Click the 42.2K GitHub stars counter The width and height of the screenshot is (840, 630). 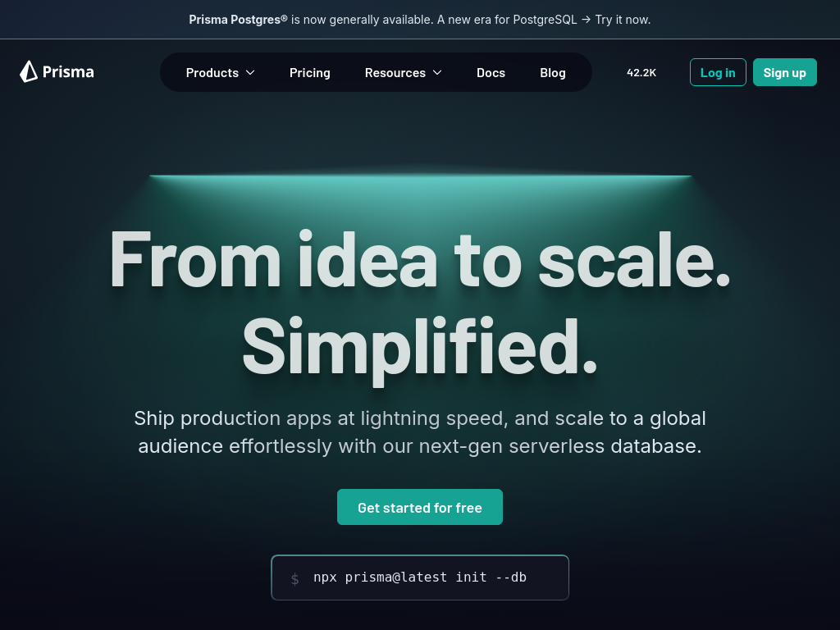point(641,72)
